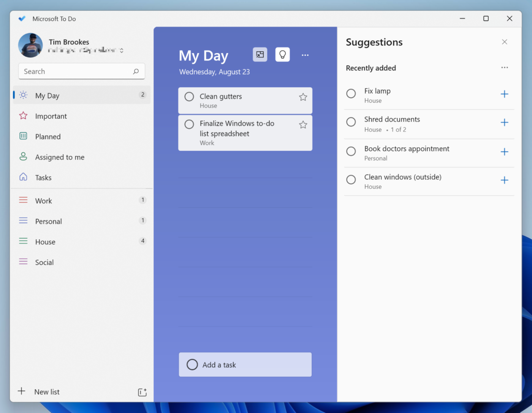
Task: Click the Tasks home icon
Action: pos(23,177)
